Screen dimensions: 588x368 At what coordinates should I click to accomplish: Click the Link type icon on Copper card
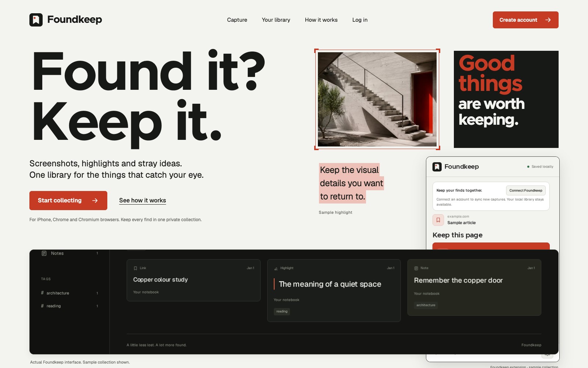pos(135,268)
